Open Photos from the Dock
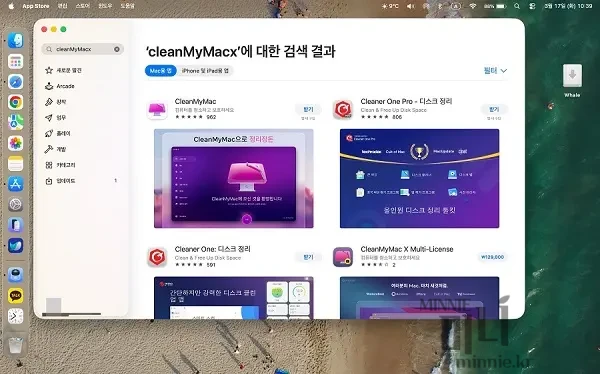Image resolution: width=600 pixels, height=374 pixels. [x=16, y=143]
